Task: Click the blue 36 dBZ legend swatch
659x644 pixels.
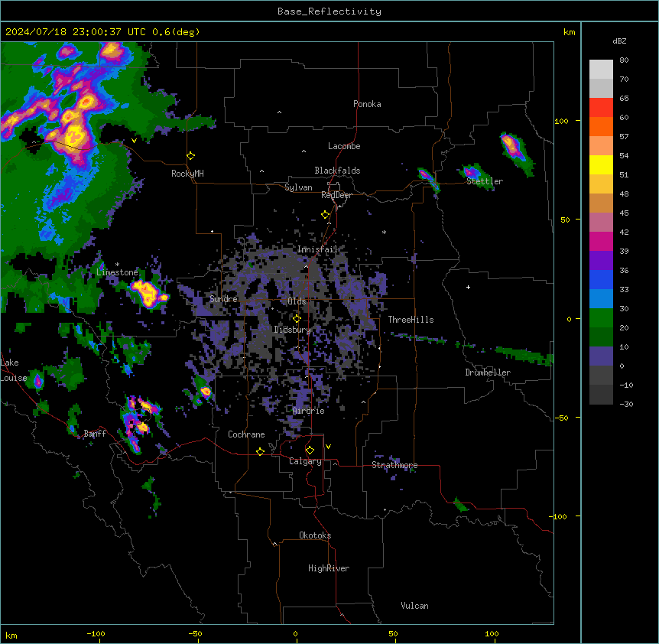Action: click(x=601, y=279)
